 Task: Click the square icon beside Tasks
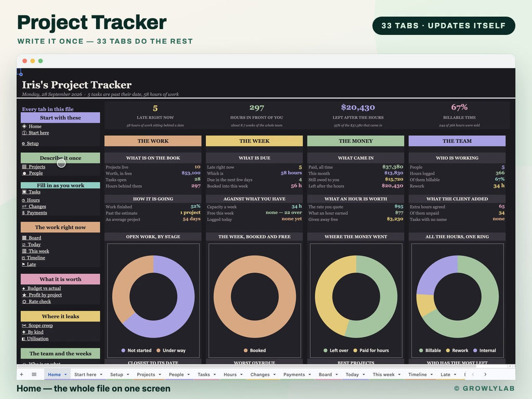(x=24, y=192)
